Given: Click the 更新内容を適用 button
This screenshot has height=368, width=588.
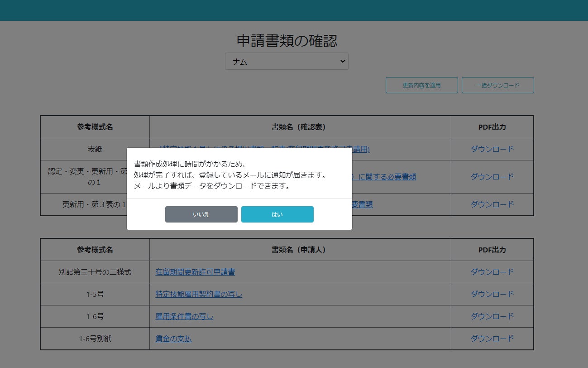Looking at the screenshot, I should click(x=421, y=85).
